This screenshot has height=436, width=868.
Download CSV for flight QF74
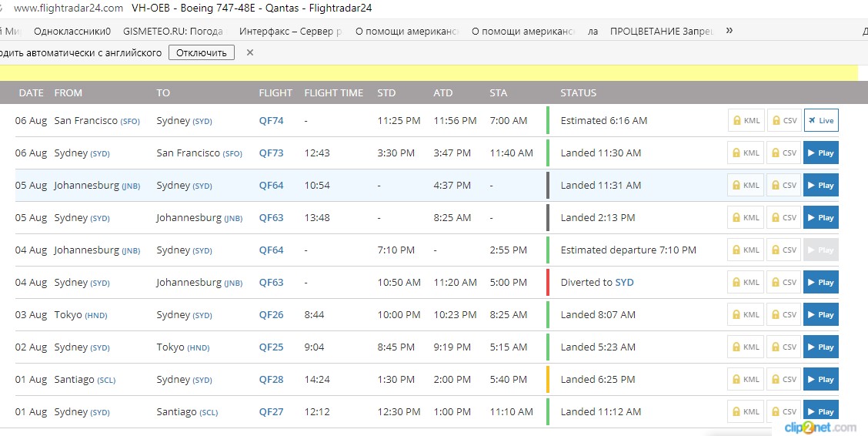tap(784, 121)
